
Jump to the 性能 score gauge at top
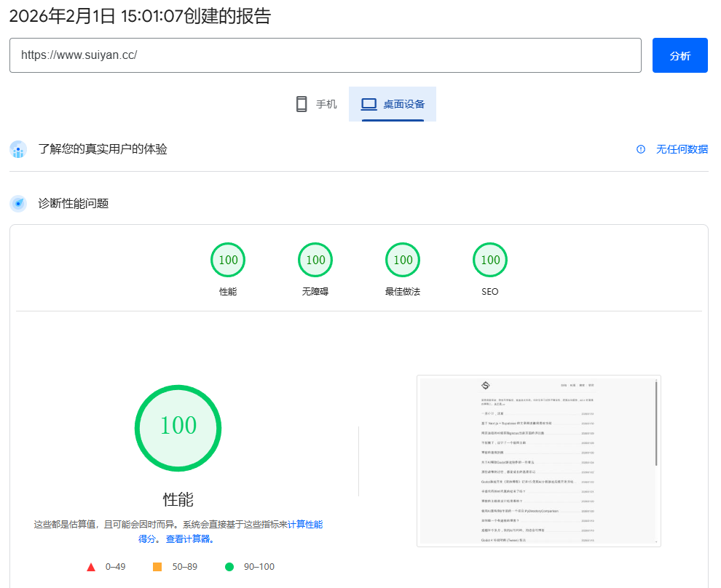(x=228, y=261)
